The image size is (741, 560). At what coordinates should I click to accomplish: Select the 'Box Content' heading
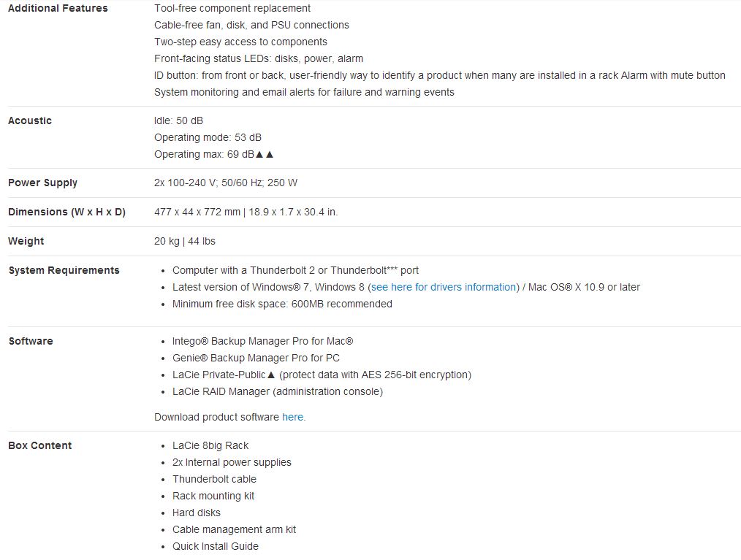(x=39, y=445)
